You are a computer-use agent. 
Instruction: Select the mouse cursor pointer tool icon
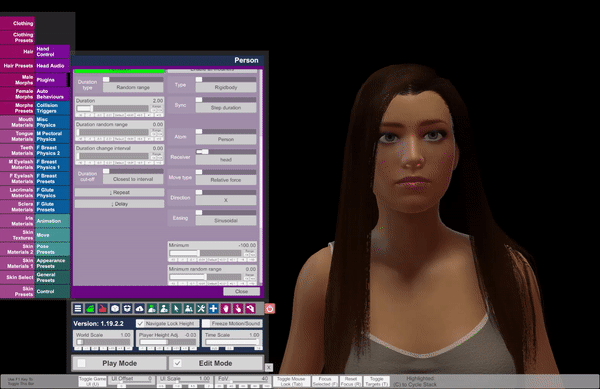(176, 308)
